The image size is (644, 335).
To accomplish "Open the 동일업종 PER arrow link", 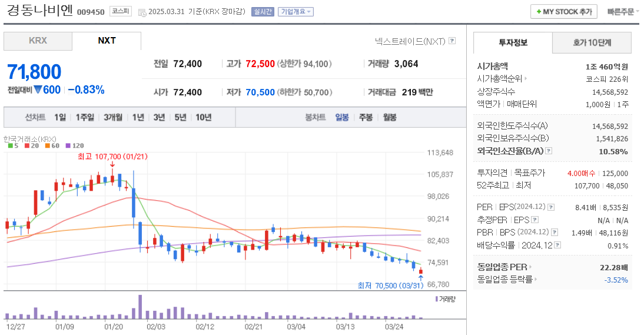I will pos(530,267).
